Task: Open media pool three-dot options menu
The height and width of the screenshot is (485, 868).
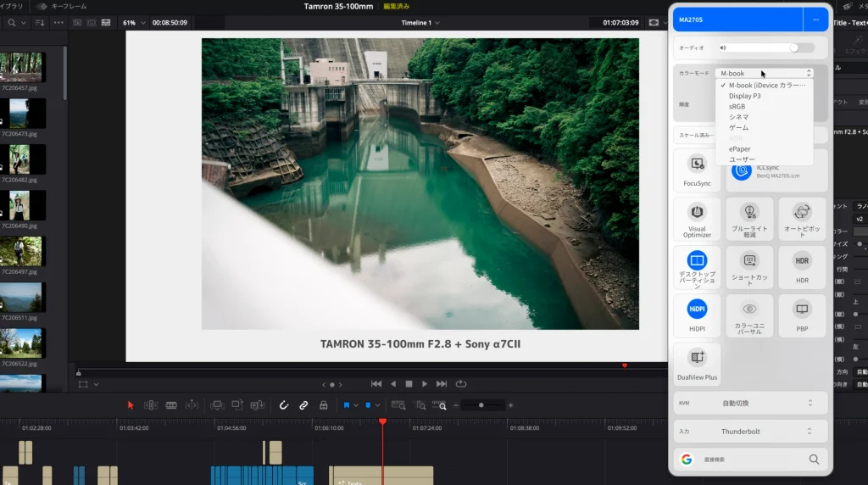Action: coord(58,23)
